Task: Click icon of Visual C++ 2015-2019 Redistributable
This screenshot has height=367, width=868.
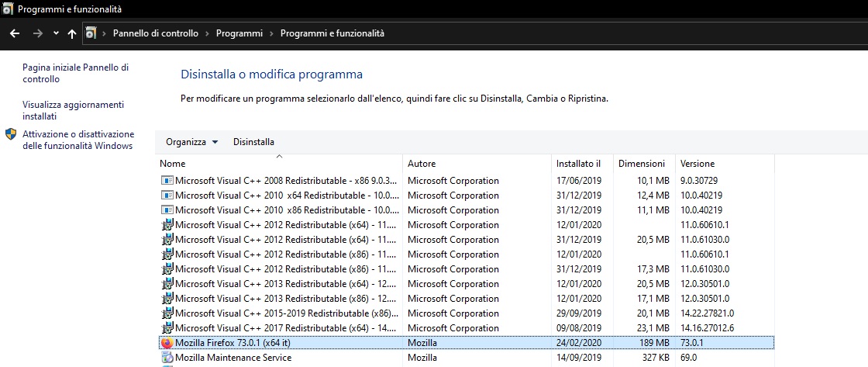Action: pos(167,313)
